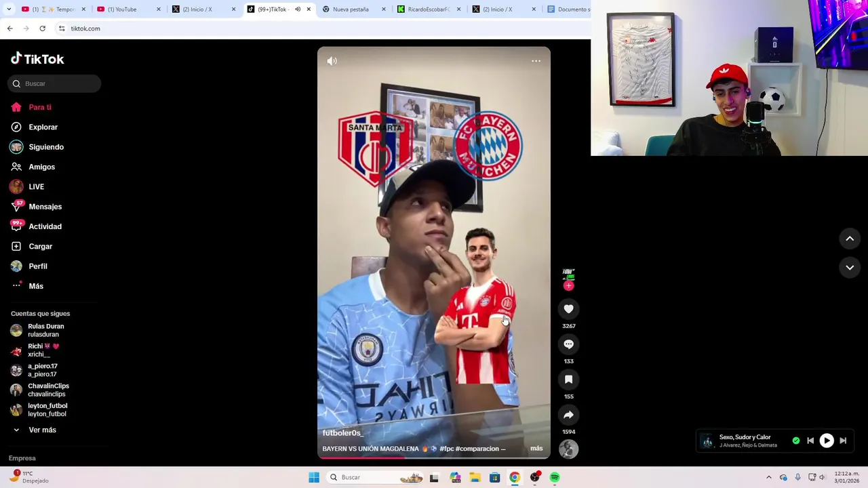Click the #fpc hashtag in caption

[446, 449]
